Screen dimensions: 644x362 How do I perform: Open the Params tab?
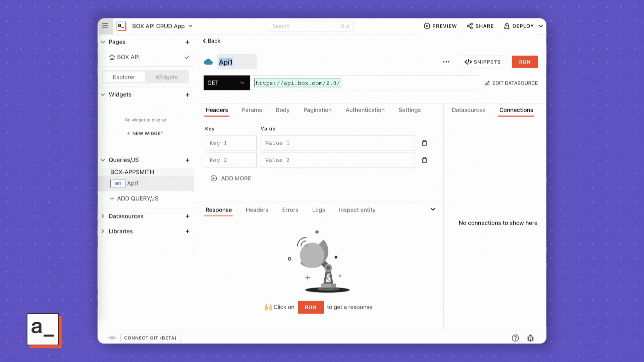(252, 110)
